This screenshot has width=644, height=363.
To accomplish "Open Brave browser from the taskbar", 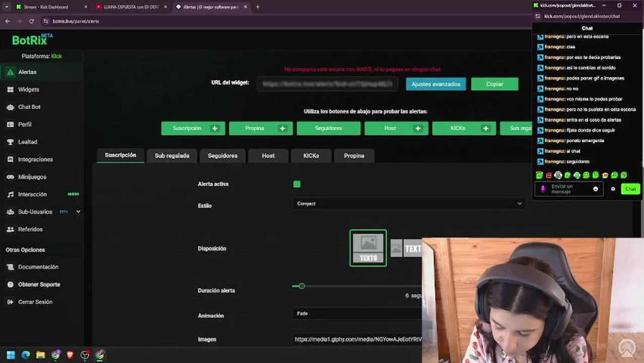I will [70, 355].
